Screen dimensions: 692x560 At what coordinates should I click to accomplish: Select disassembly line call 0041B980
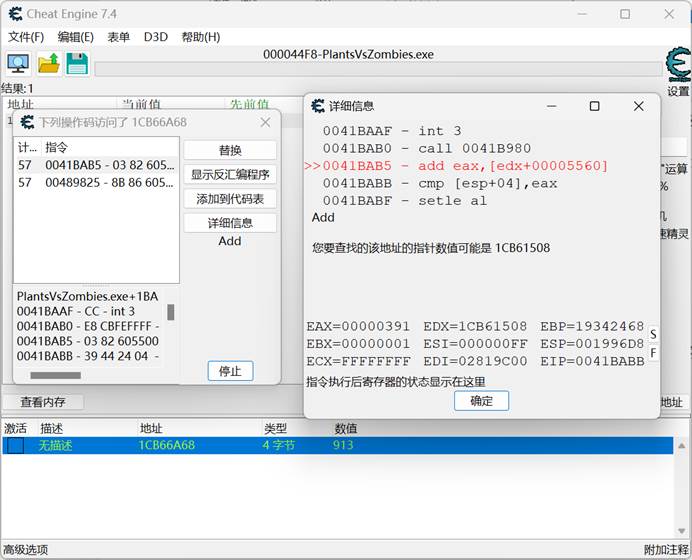pyautogui.click(x=427, y=149)
